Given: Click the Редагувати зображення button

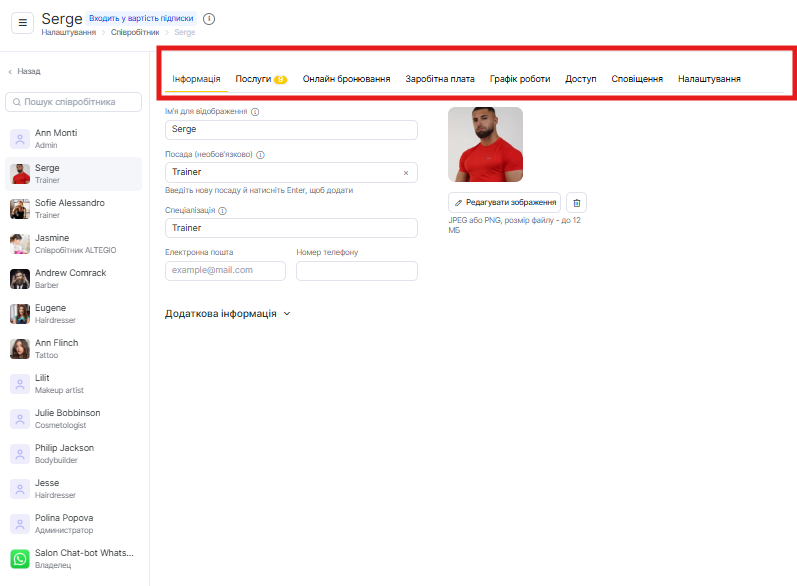Looking at the screenshot, I should pos(504,202).
